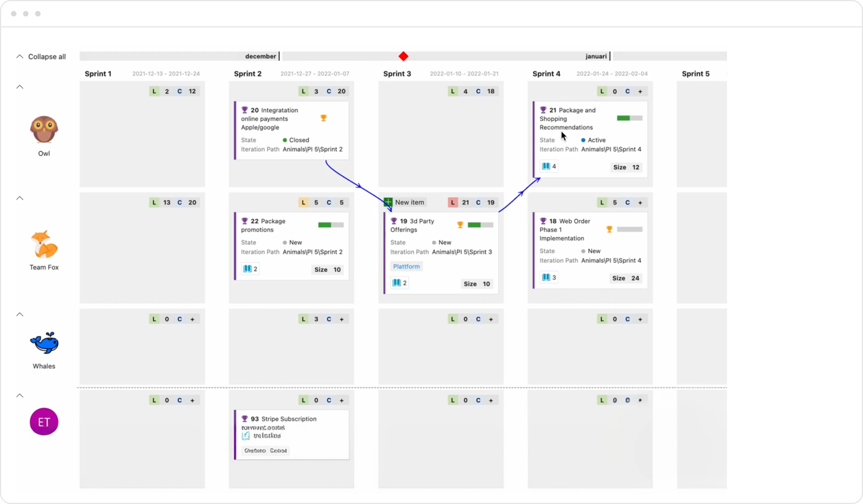This screenshot has height=504, width=863.
Task: Click the Whales team avatar
Action: pos(44,343)
